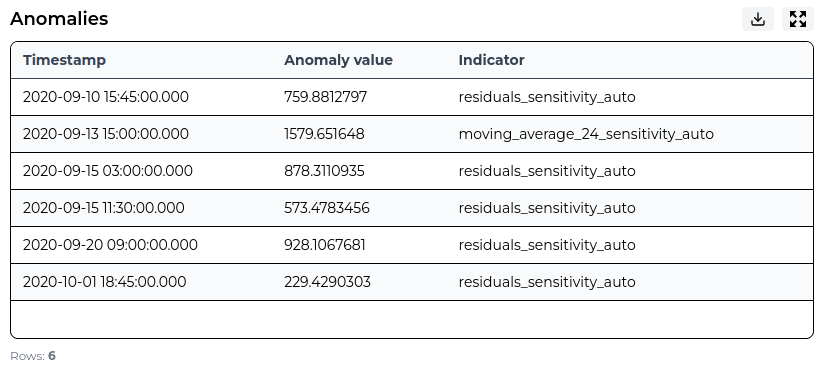Image resolution: width=819 pixels, height=370 pixels.
Task: Select the 2020-09-13 15:00:00.000 timestamp cell
Action: (x=106, y=134)
